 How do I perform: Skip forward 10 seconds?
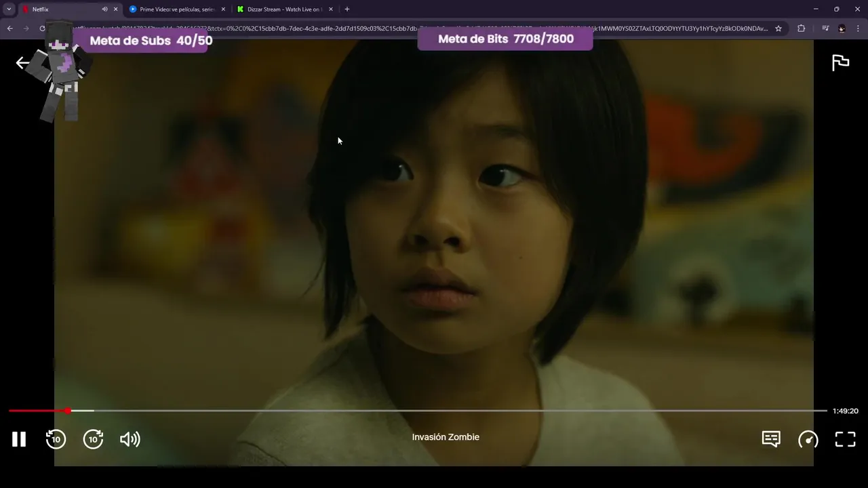coord(93,439)
